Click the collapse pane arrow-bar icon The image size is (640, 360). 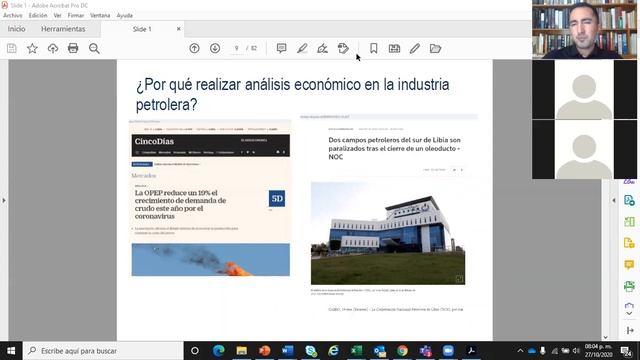[630, 331]
